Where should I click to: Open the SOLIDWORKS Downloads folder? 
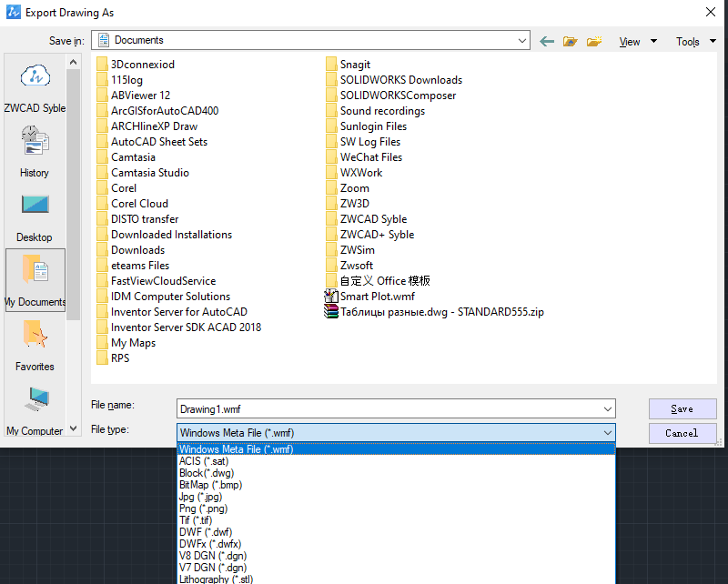pos(394,80)
